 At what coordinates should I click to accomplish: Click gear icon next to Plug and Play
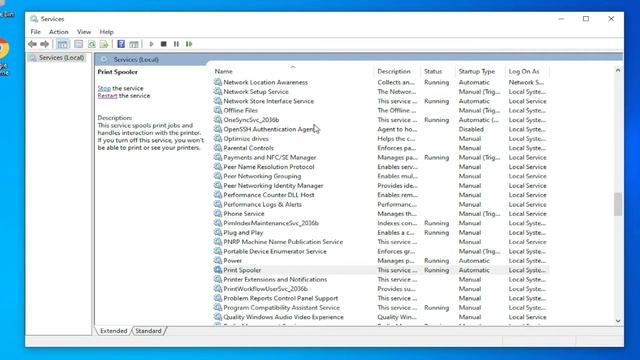(x=218, y=232)
